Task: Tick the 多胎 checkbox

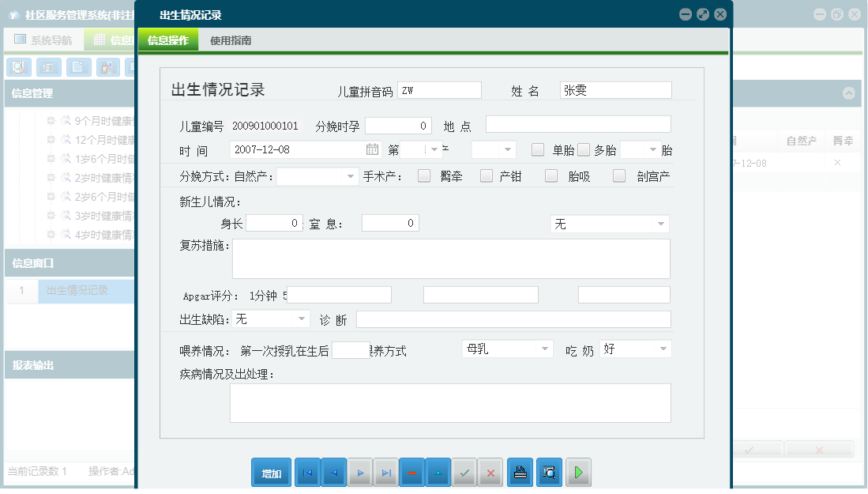Action: coord(584,149)
